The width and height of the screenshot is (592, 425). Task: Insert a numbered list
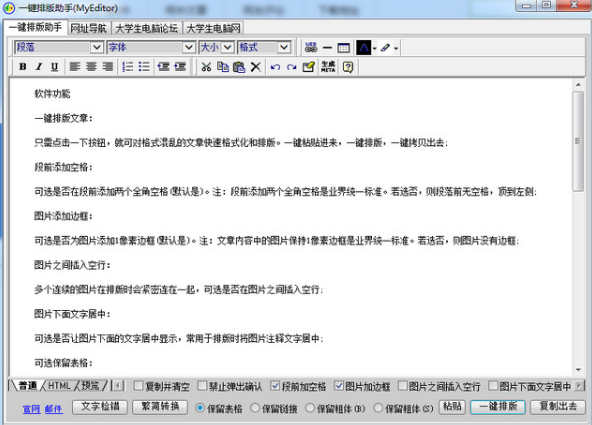[x=128, y=67]
